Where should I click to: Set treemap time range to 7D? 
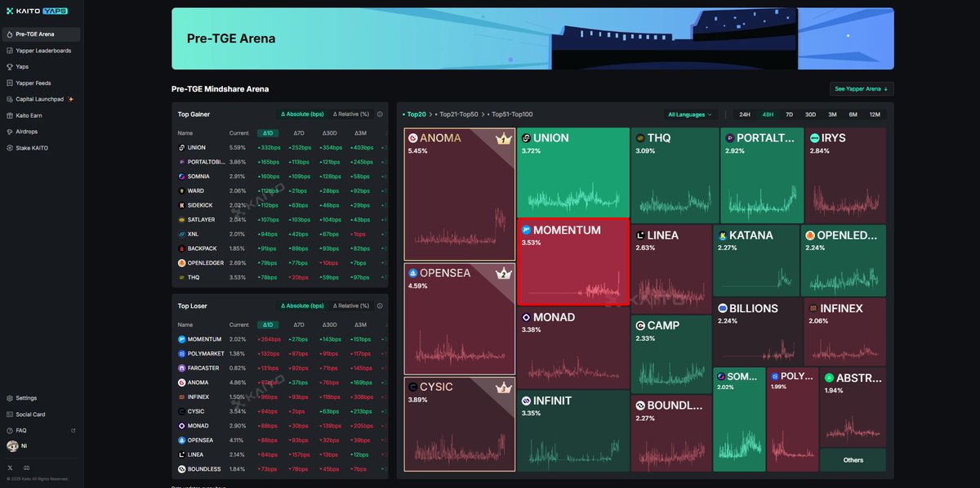[789, 114]
